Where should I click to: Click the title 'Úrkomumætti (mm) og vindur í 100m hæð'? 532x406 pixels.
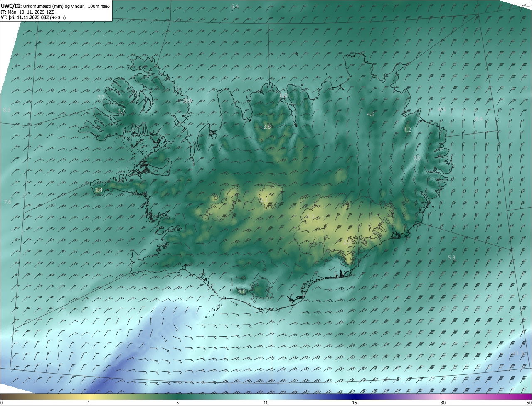(x=67, y=6)
